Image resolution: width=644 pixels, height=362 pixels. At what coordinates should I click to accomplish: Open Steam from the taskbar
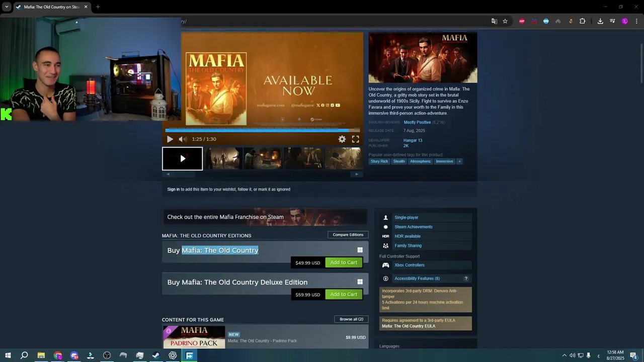(156, 355)
